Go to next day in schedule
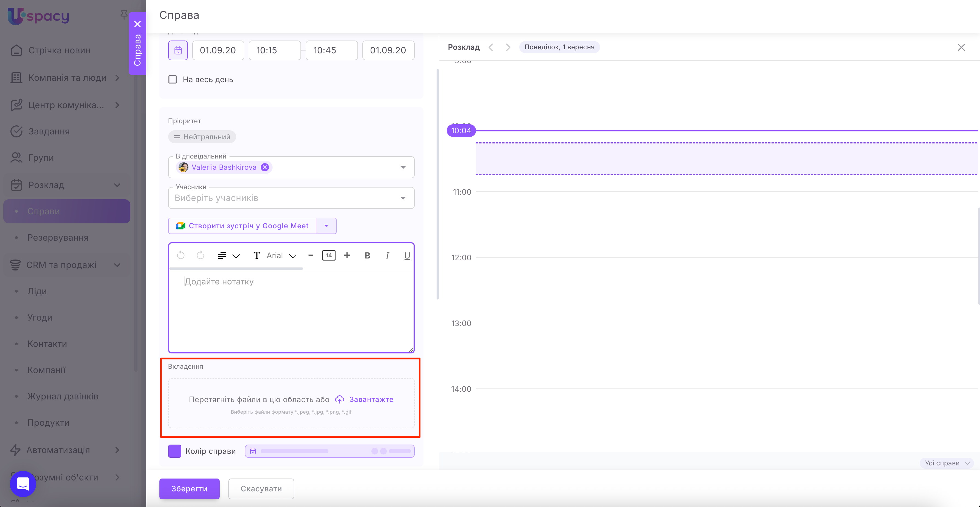Image resolution: width=980 pixels, height=507 pixels. coord(508,47)
